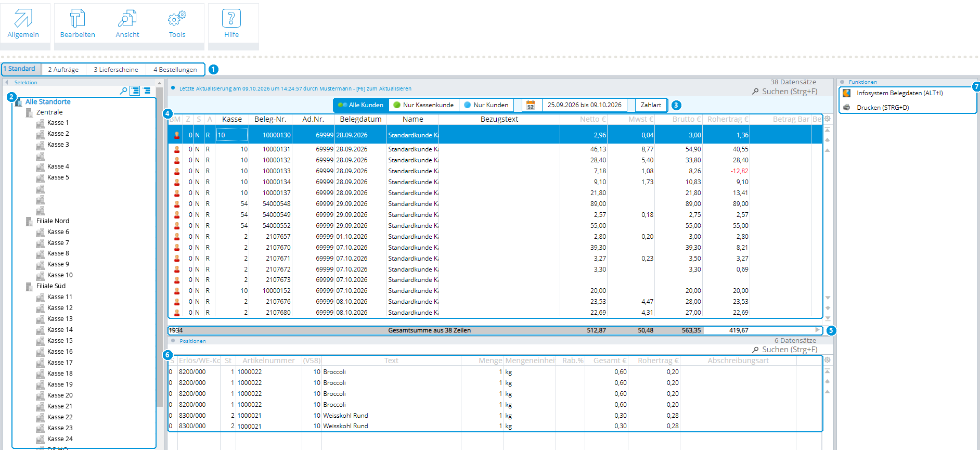Screen dimensions: 980x450
Task: Select Filiale Nord in the tree
Action: pos(53,221)
